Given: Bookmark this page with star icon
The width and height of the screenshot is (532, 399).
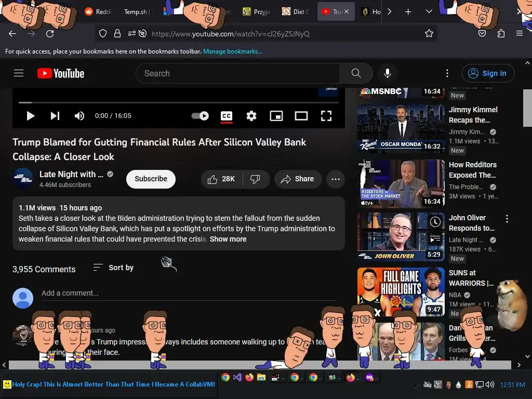Looking at the screenshot, I should point(429,34).
